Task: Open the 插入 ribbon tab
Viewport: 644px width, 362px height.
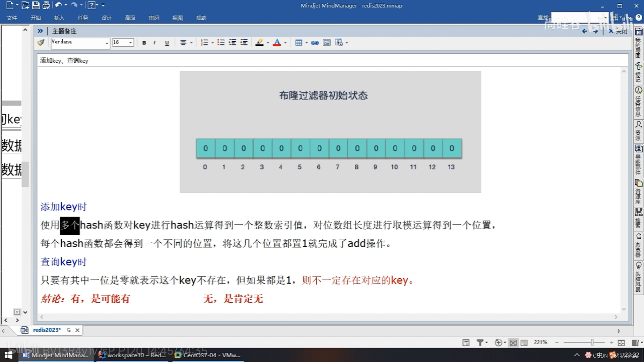Action: (x=59, y=18)
